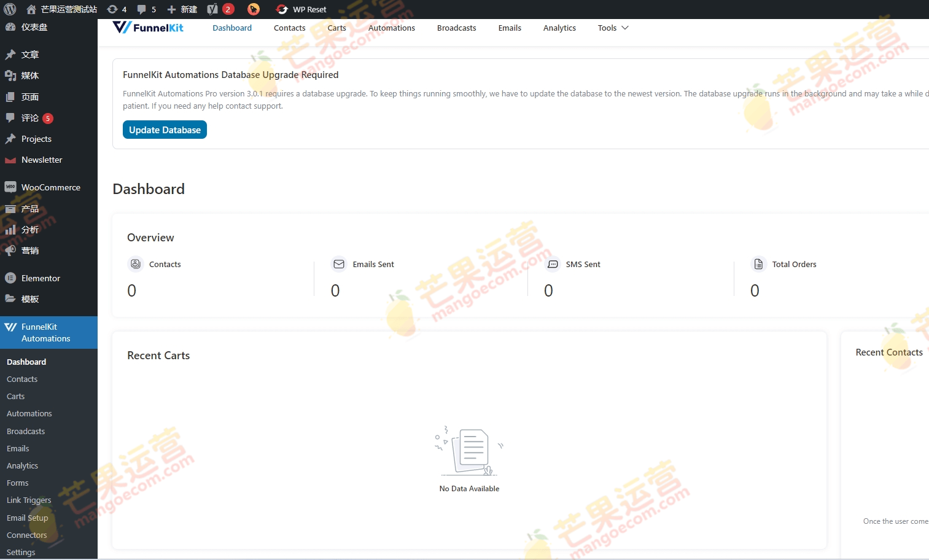Select Analytics in the FunnelKit sidebar
The width and height of the screenshot is (929, 560).
(22, 465)
